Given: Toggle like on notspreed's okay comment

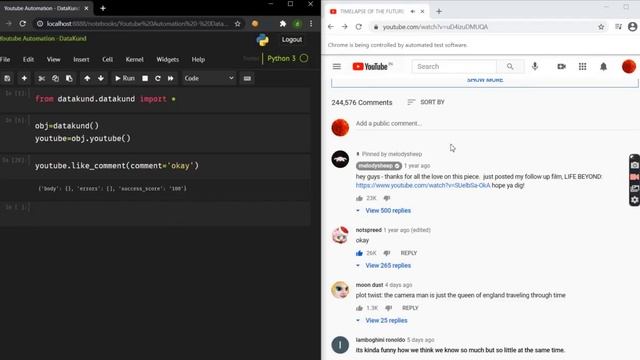Looking at the screenshot, I should [x=359, y=253].
